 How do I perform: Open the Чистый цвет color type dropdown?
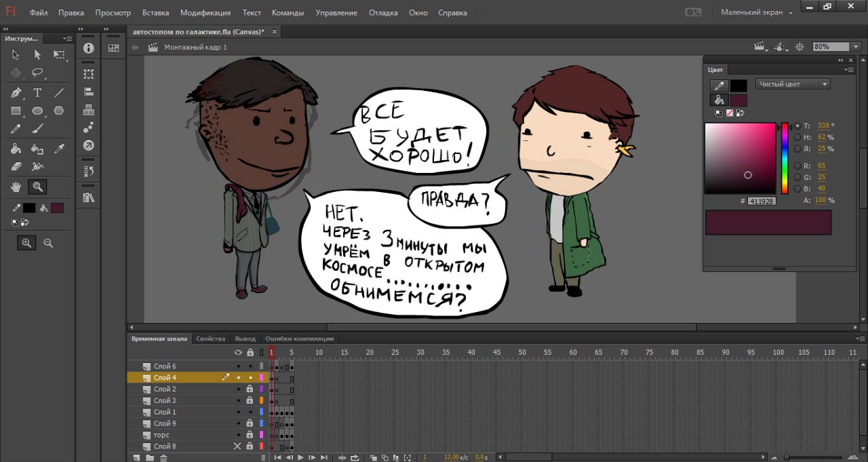pyautogui.click(x=793, y=84)
